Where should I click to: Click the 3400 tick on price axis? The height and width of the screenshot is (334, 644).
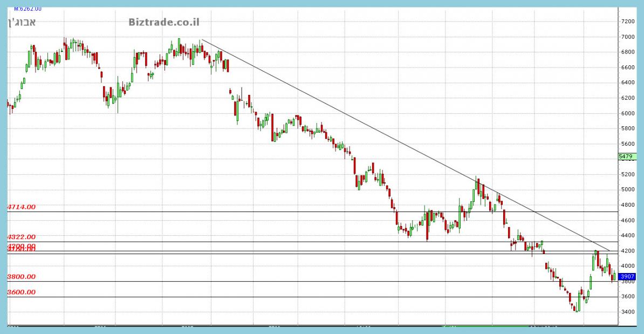click(628, 312)
